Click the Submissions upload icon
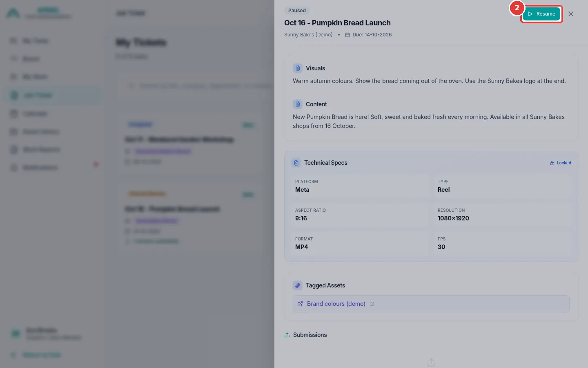This screenshot has height=368, width=588. [287, 335]
